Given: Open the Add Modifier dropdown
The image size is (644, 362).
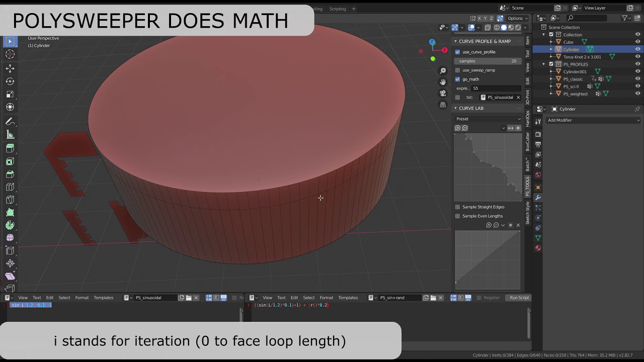Looking at the screenshot, I should [594, 120].
